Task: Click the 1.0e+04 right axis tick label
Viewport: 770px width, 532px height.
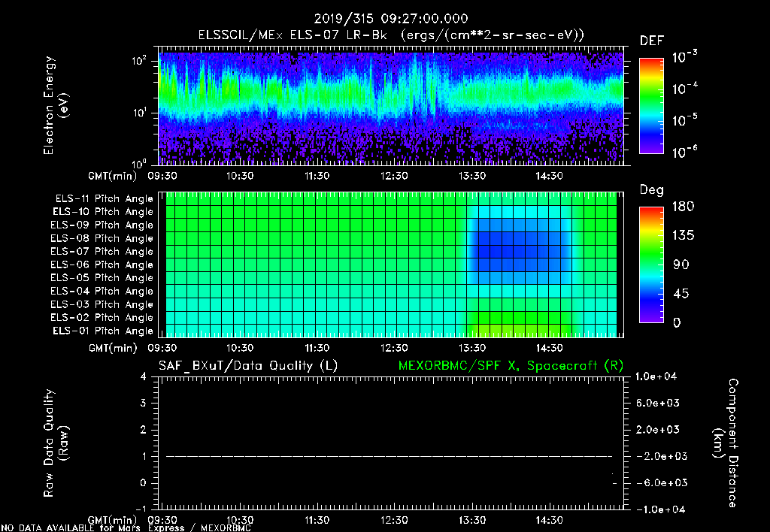Action: [656, 377]
